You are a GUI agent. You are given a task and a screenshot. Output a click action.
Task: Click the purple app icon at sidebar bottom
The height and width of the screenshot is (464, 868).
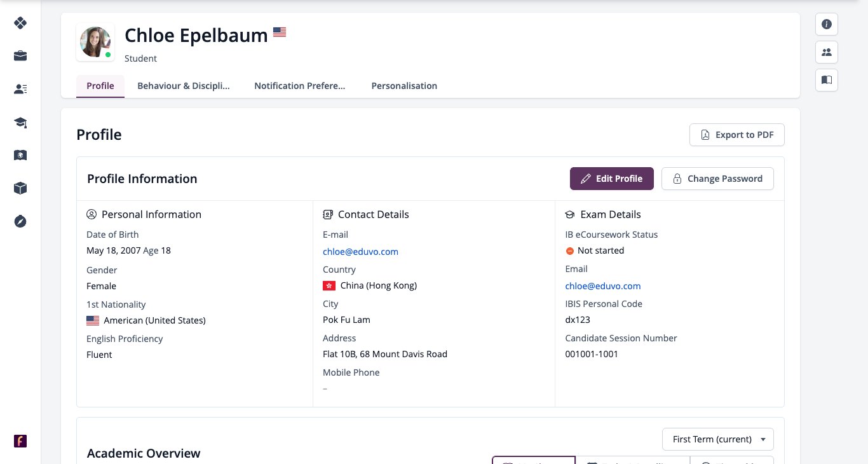[20, 441]
